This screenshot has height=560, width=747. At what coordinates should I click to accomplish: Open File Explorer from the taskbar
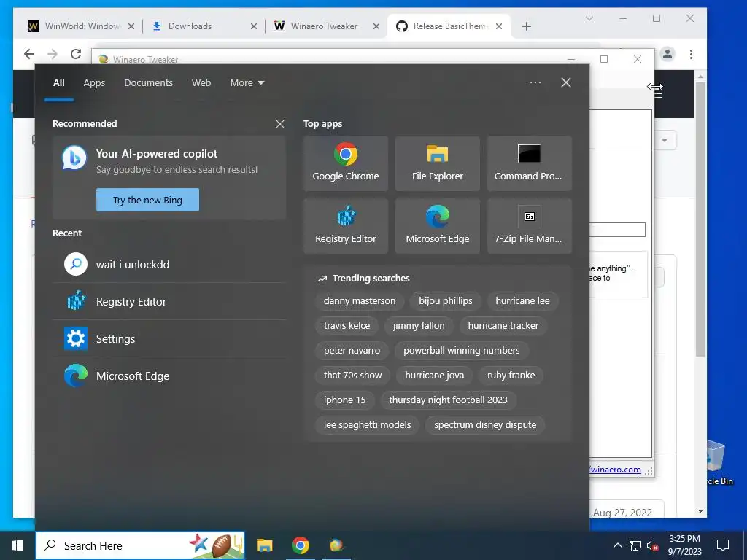click(264, 545)
